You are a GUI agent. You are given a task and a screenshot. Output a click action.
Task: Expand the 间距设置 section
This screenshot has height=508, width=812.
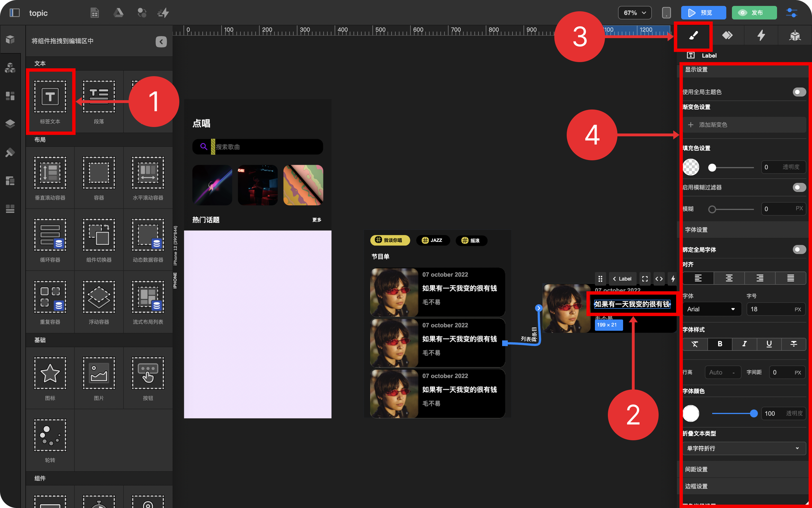pos(744,469)
